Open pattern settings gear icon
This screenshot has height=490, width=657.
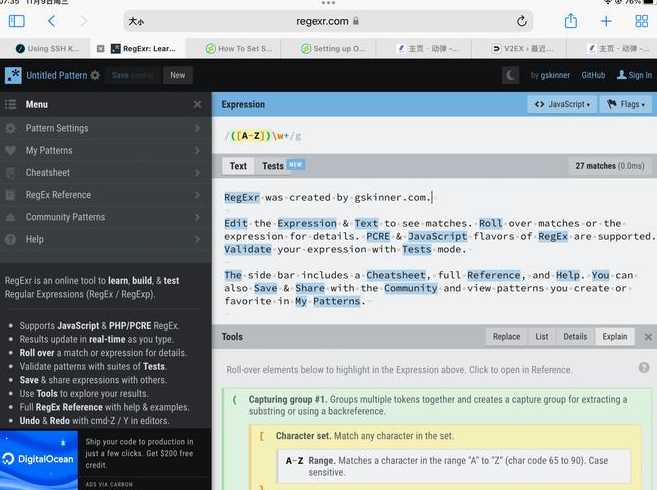point(96,75)
